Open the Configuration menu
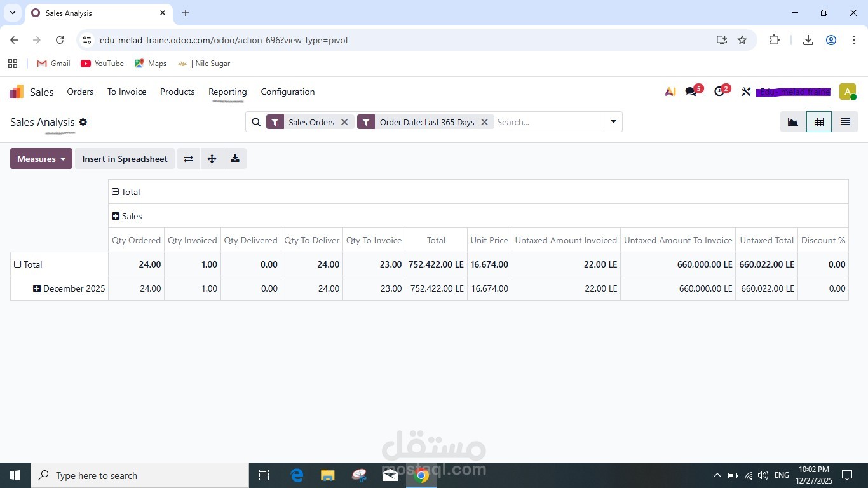Screen dimensions: 868x488 [x=288, y=91]
